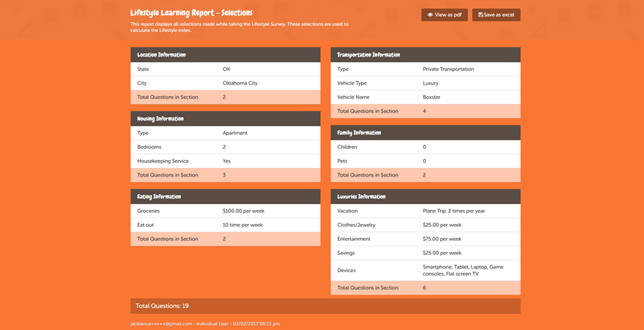Screen dimensions: 644x330
Task: Click the Family Information header bar
Action: coord(425,133)
